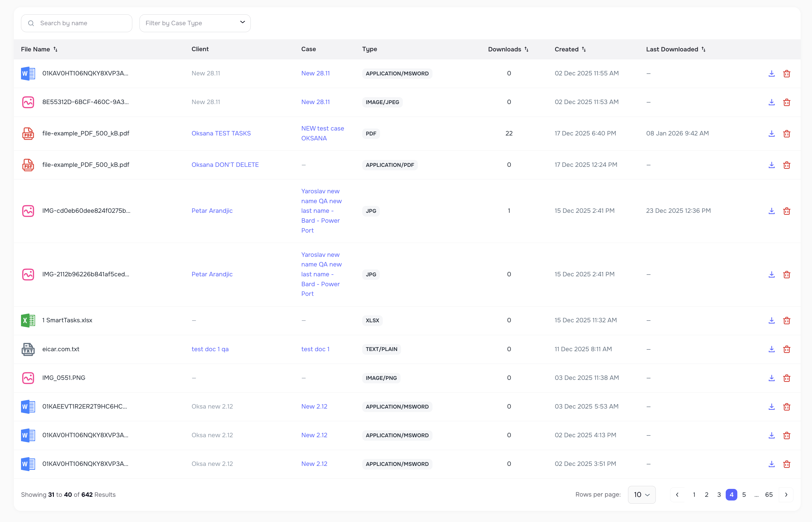Screen dimensions: 812x522
Task: Open the case link New 28.11
Action: [315, 73]
